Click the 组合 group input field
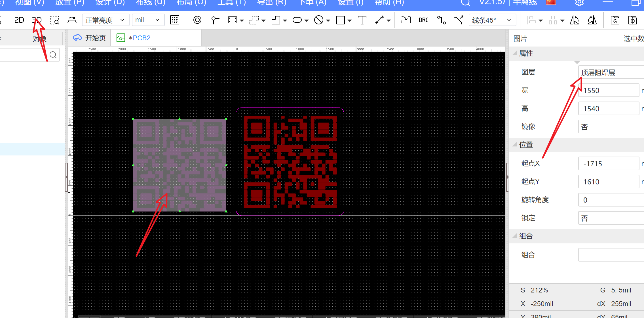Screen dimensions: 644x318 click(611, 255)
